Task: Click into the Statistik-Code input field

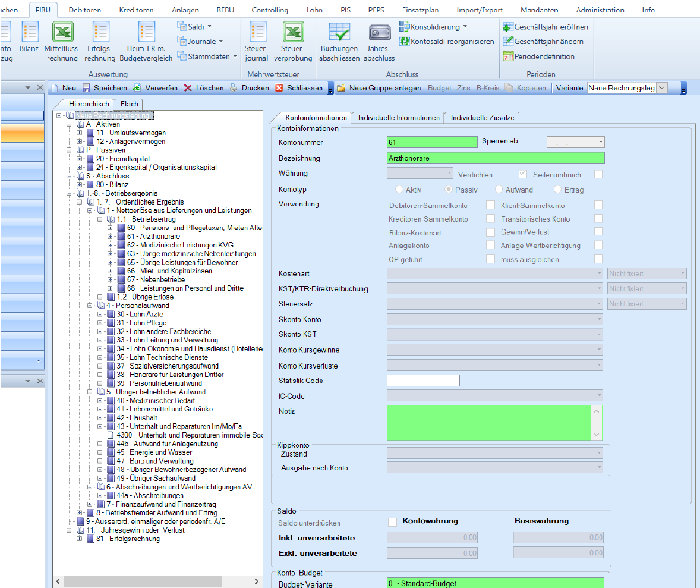Action: (423, 381)
